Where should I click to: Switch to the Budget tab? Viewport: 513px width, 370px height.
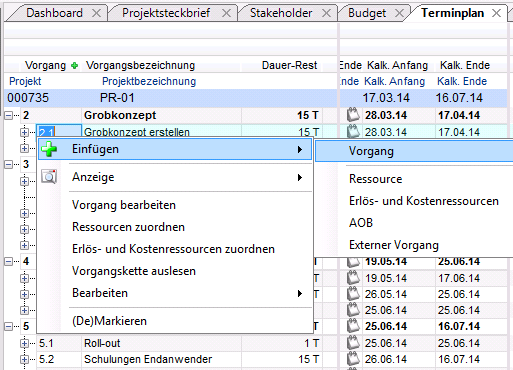pos(367,13)
